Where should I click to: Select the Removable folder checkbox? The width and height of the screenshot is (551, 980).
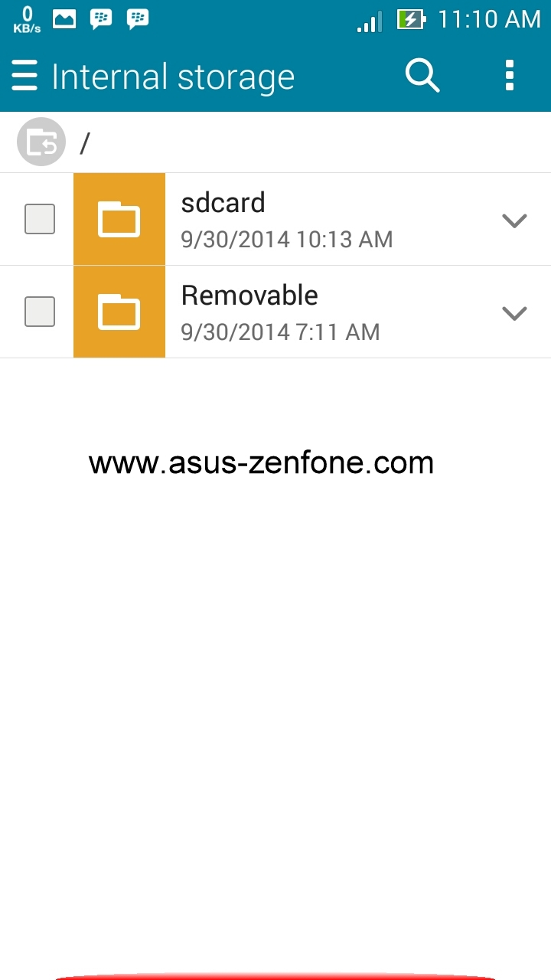[40, 312]
